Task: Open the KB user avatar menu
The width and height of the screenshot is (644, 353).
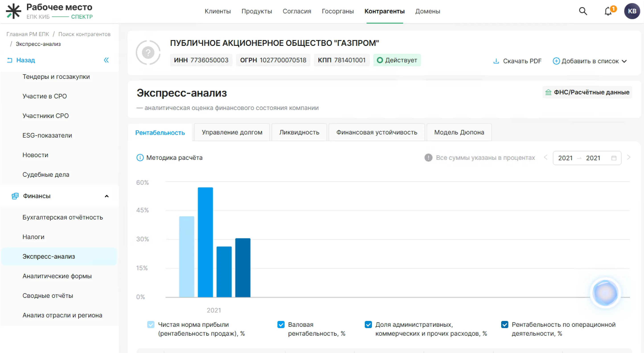Action: pyautogui.click(x=632, y=11)
